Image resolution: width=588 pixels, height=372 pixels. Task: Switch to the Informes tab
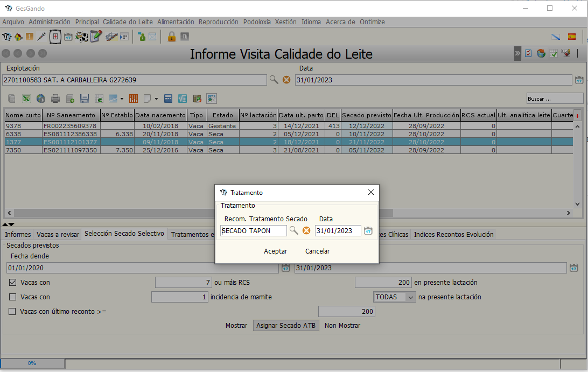pos(18,234)
